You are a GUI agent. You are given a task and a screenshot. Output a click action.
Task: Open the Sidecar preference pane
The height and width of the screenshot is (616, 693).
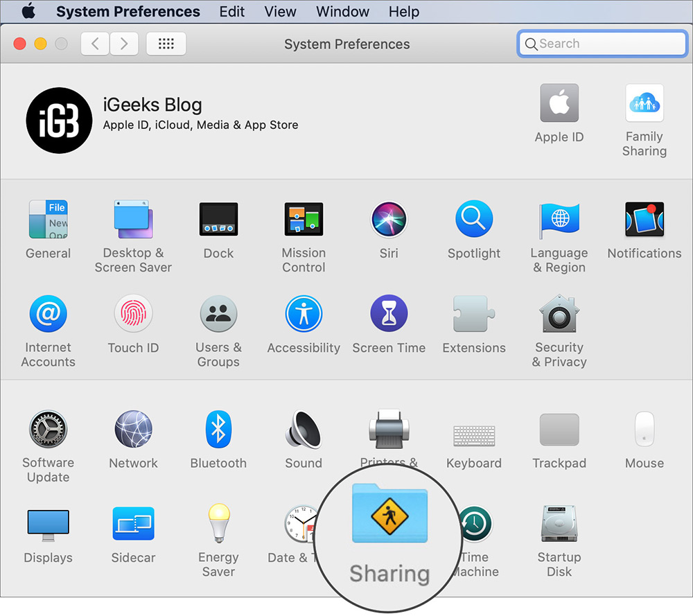click(x=133, y=523)
